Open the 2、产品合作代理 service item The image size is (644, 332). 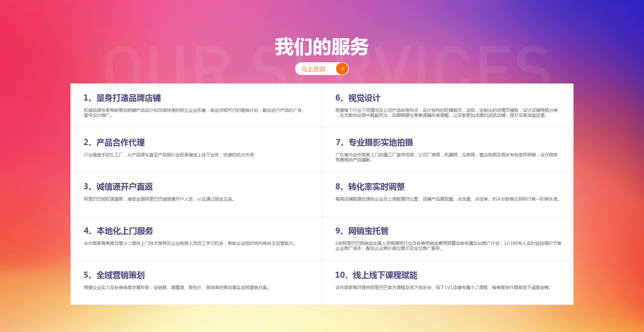(114, 142)
